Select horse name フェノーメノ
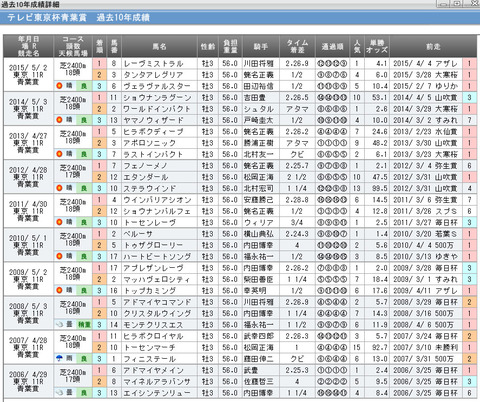This screenshot has height=402, width=480. pos(146,166)
